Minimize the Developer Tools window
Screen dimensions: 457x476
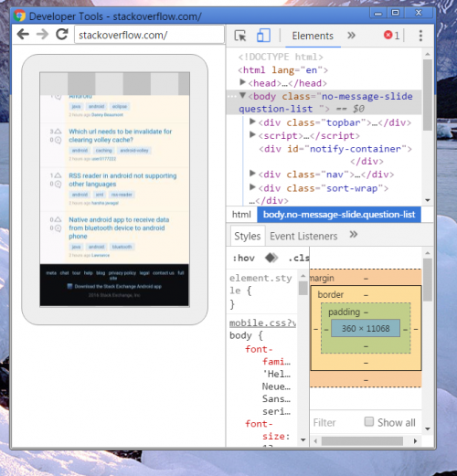[378, 13]
